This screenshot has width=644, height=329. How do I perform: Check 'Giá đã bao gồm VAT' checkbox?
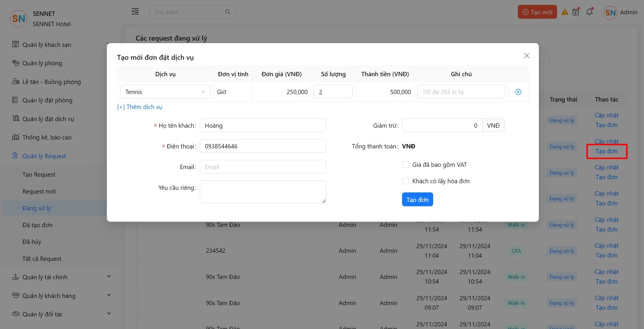(406, 164)
